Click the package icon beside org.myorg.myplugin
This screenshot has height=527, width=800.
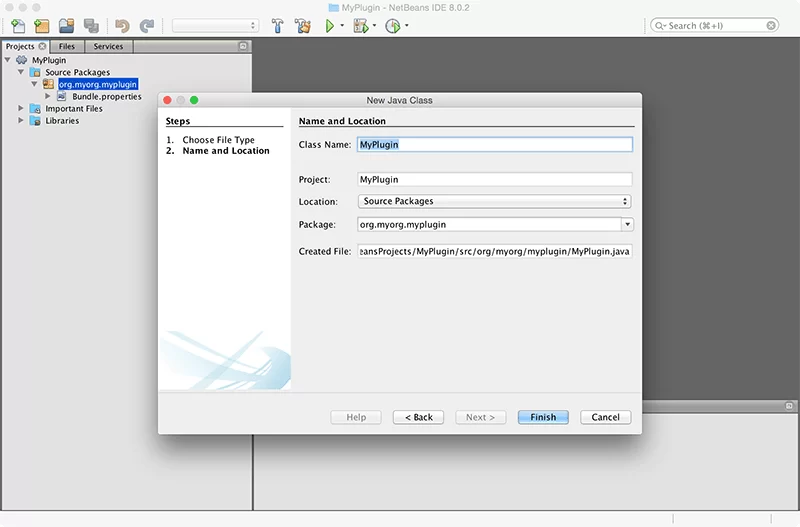(x=48, y=84)
